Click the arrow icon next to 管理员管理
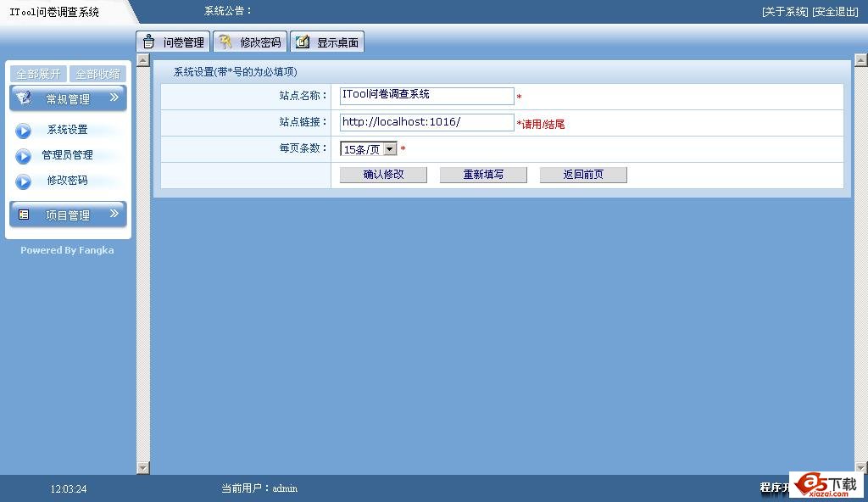 [x=22, y=154]
